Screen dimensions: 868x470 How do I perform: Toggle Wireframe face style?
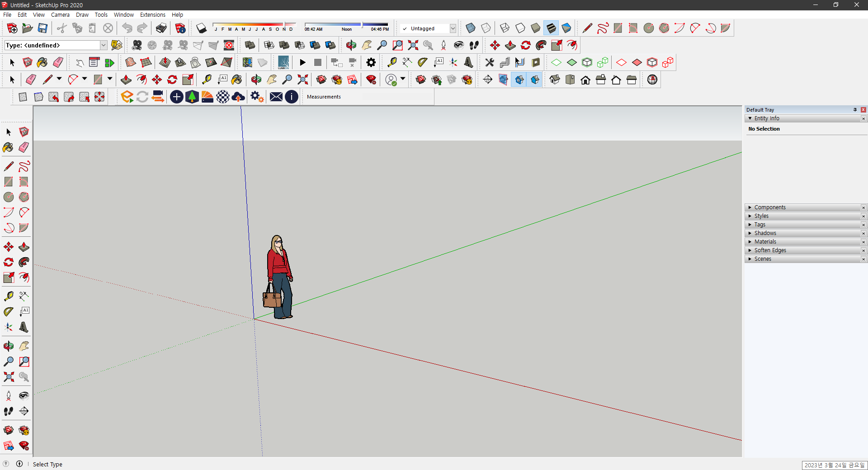(x=505, y=28)
